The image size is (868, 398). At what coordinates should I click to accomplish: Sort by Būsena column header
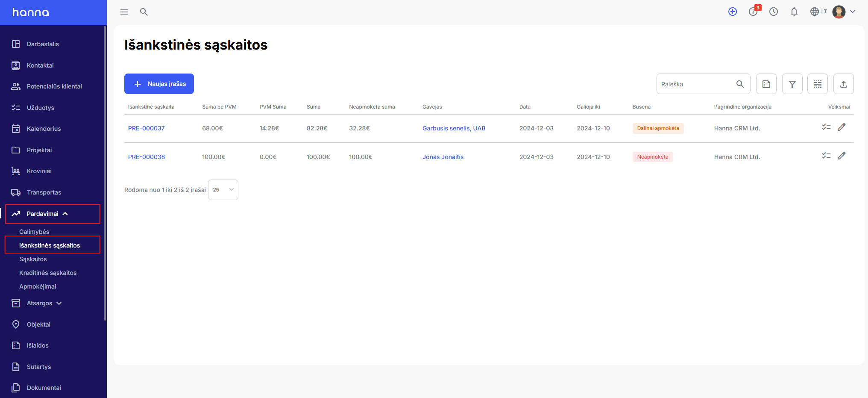(x=642, y=107)
